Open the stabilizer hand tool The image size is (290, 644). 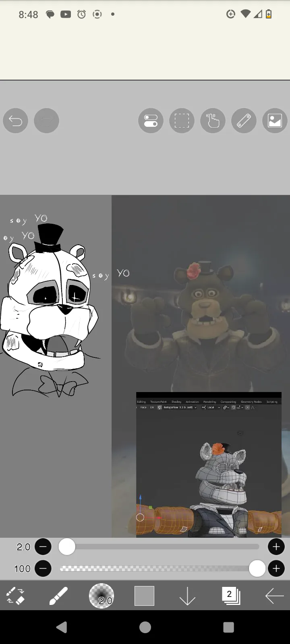pos(213,120)
